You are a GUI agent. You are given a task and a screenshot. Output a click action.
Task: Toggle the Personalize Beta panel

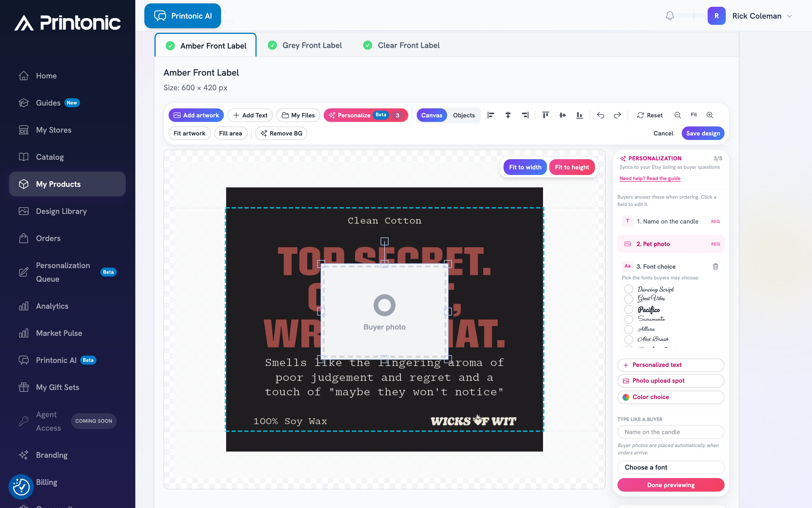click(x=366, y=115)
